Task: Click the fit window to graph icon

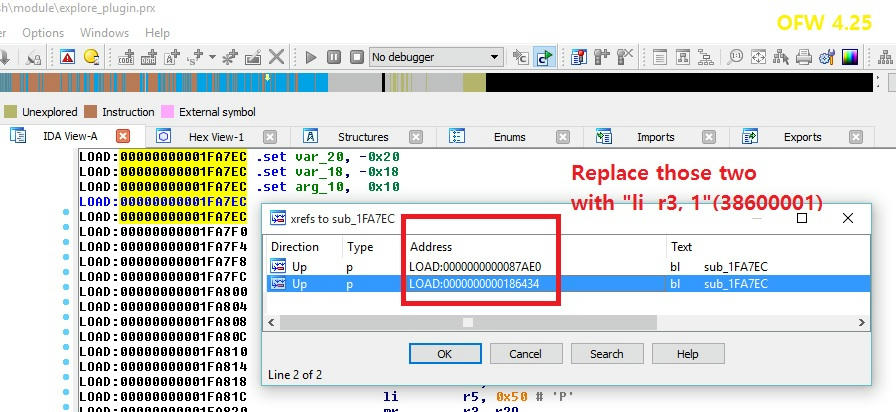Action: coord(758,57)
